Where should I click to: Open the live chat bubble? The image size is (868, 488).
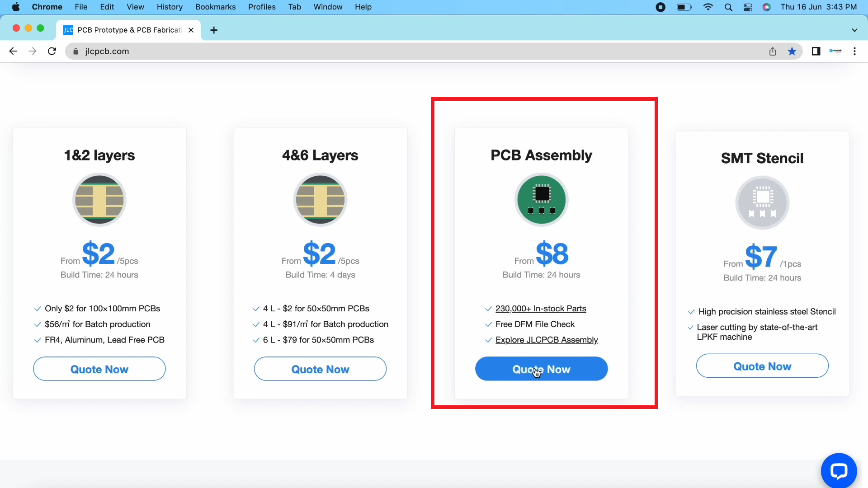click(x=839, y=471)
